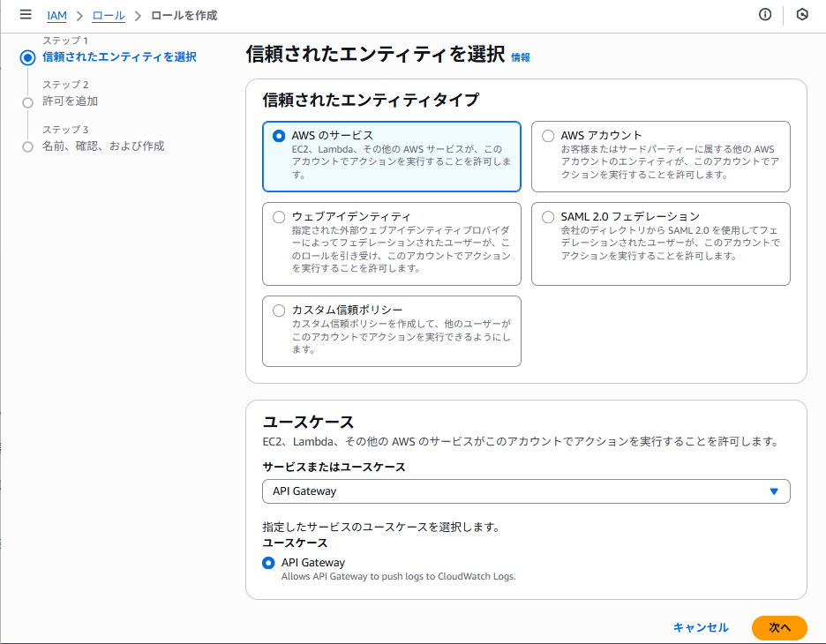Click the キャンセル link
The image size is (826, 644).
point(702,627)
